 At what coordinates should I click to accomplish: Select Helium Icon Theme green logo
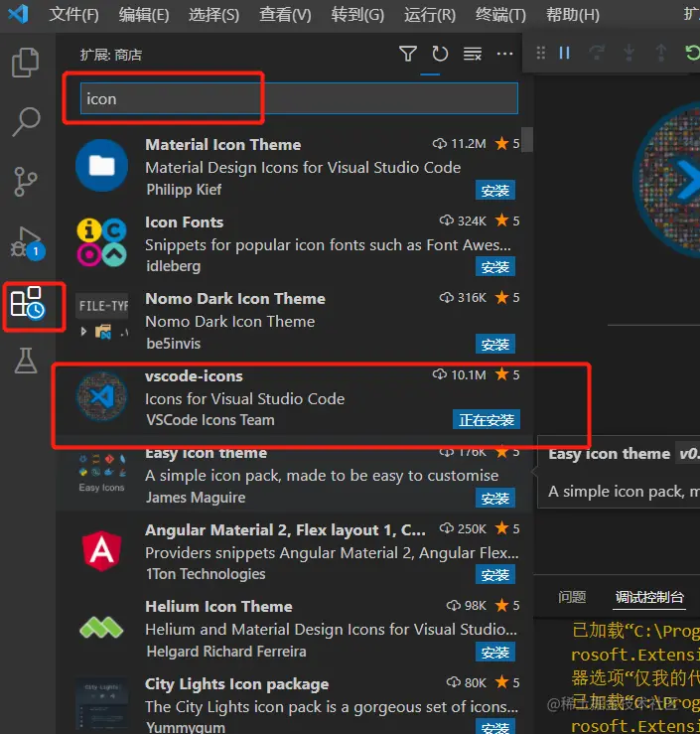click(x=101, y=628)
